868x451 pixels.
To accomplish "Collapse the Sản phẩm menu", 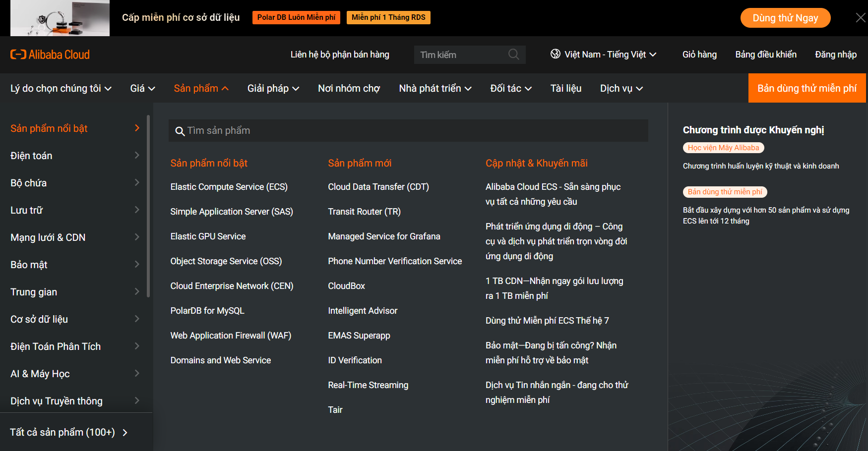I will click(x=201, y=88).
